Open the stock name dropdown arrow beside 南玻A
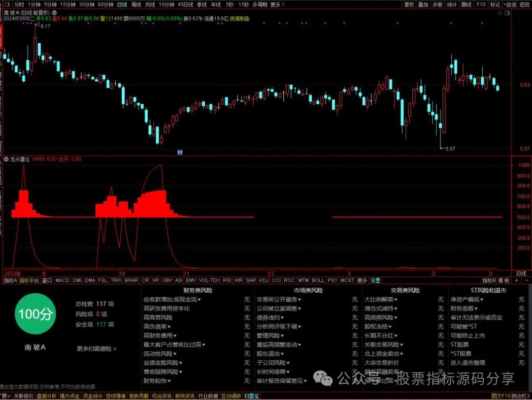The height and width of the screenshot is (400, 532). click(54, 12)
